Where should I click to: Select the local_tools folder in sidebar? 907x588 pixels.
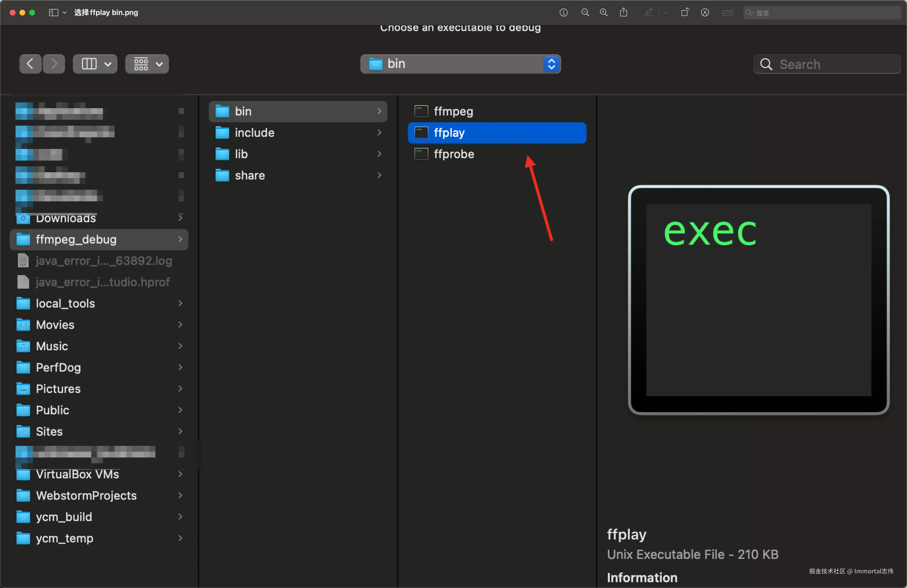[x=65, y=303]
